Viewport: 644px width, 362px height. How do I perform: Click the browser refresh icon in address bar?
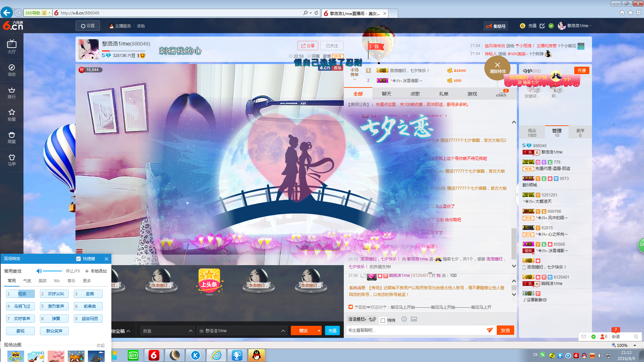tap(316, 13)
